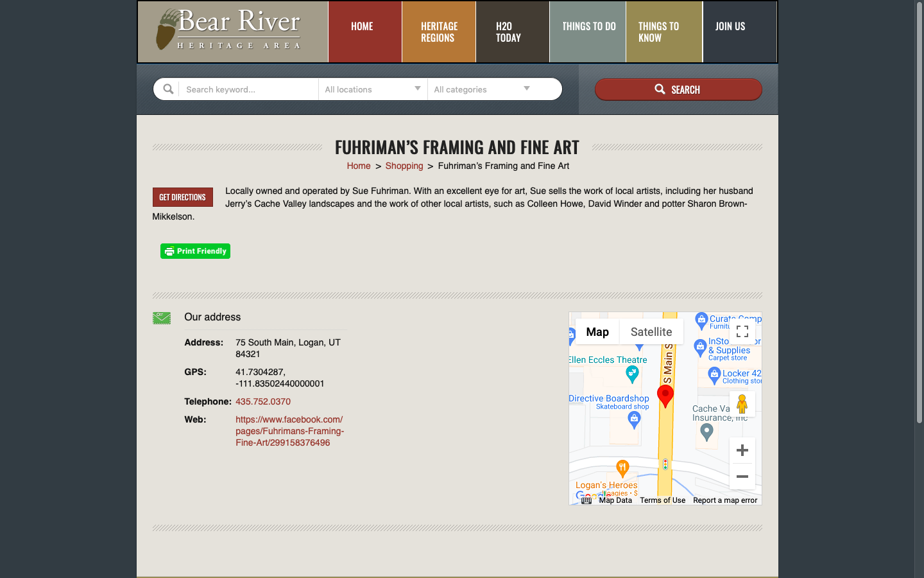Click the Logan's Heroes restaurant marker

click(x=622, y=468)
